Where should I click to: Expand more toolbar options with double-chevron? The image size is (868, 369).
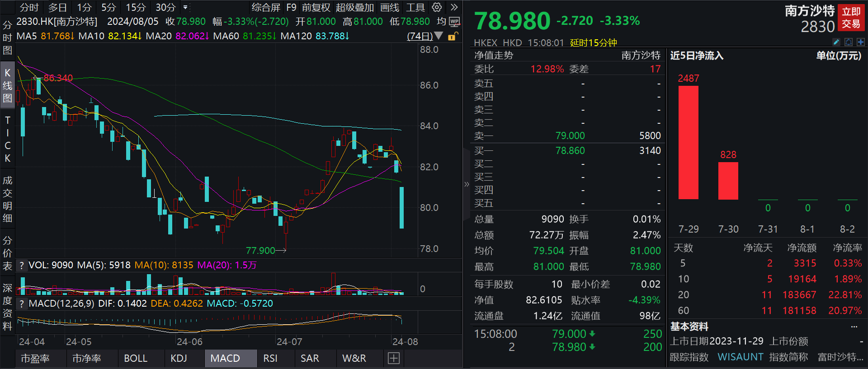click(x=454, y=7)
